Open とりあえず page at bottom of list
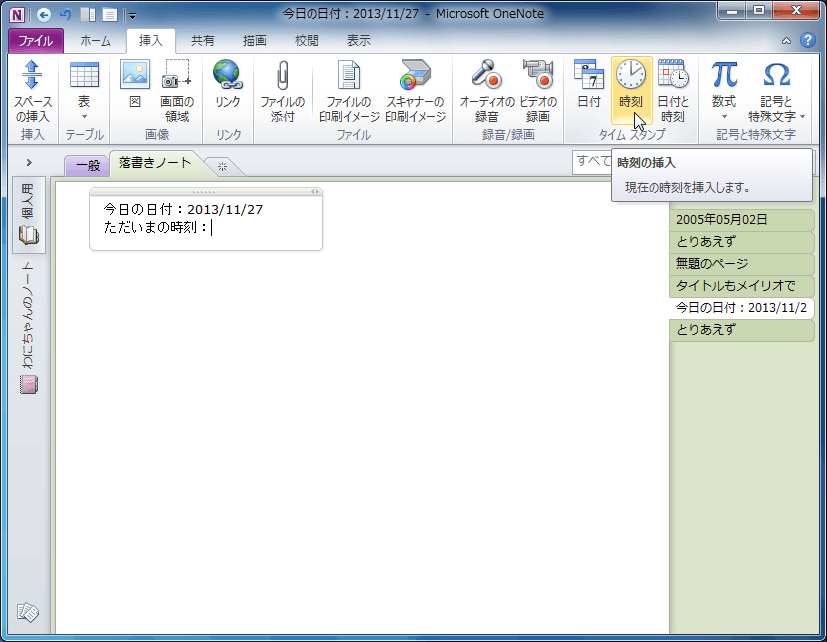This screenshot has height=642, width=827. click(742, 330)
